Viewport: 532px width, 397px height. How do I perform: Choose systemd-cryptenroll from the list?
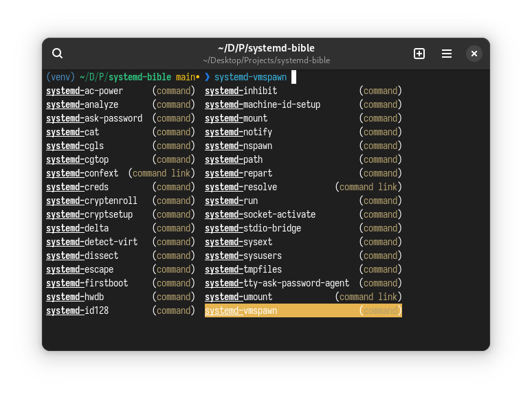pos(91,201)
